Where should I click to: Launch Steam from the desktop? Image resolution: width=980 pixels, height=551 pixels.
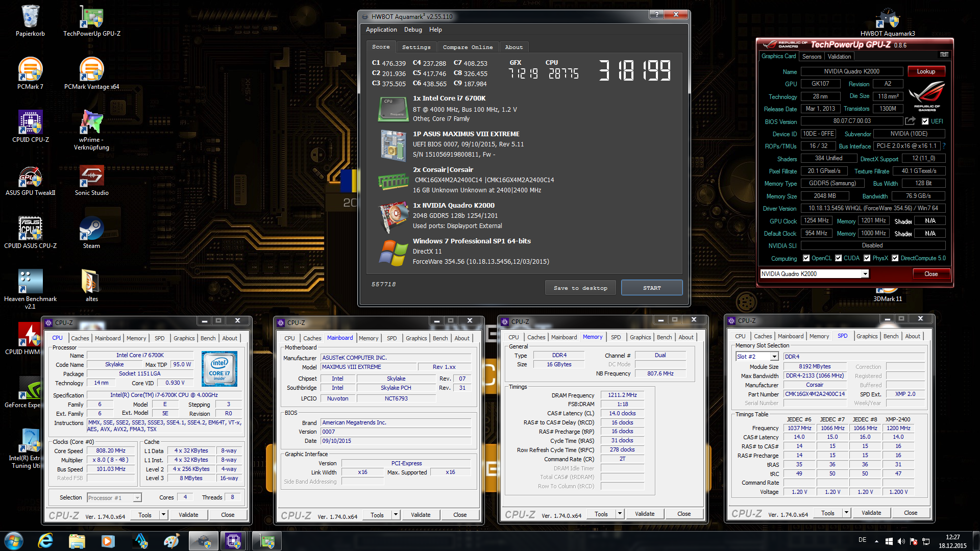tap(92, 233)
